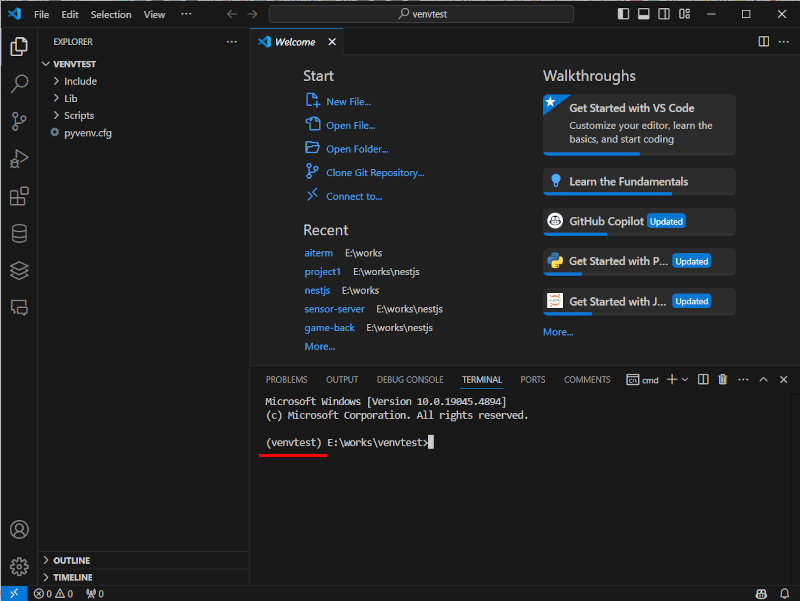The image size is (800, 601).
Task: Open the View menu
Action: click(154, 14)
